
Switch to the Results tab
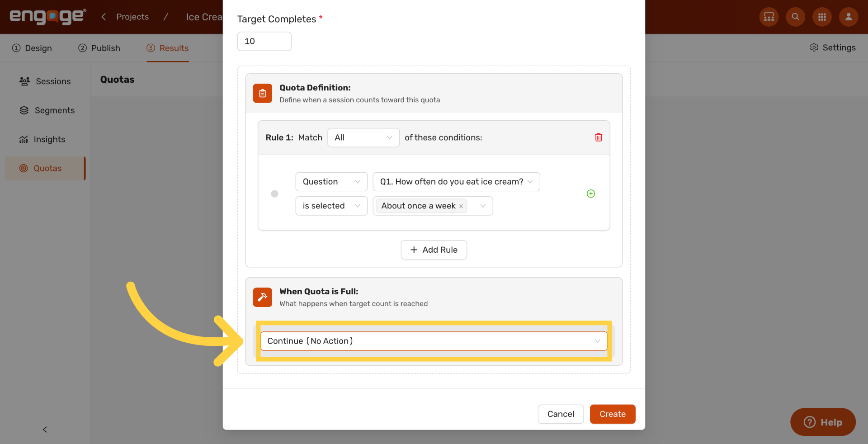[168, 48]
